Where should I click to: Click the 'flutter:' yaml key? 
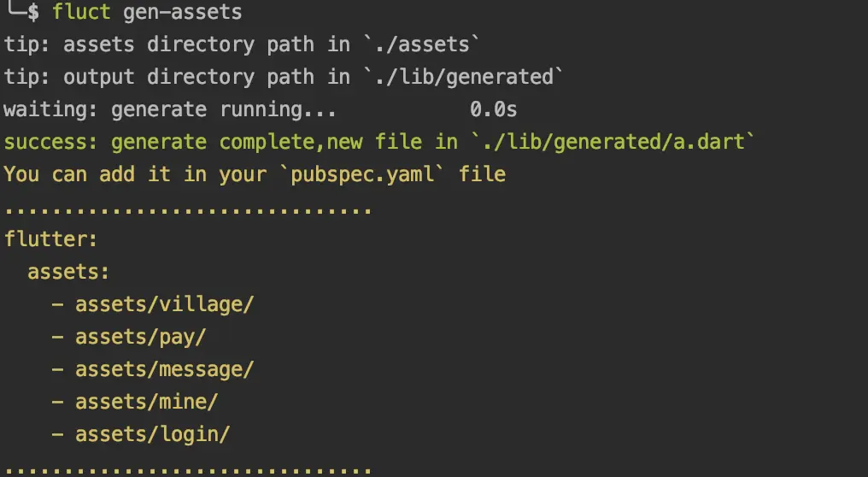(x=51, y=239)
